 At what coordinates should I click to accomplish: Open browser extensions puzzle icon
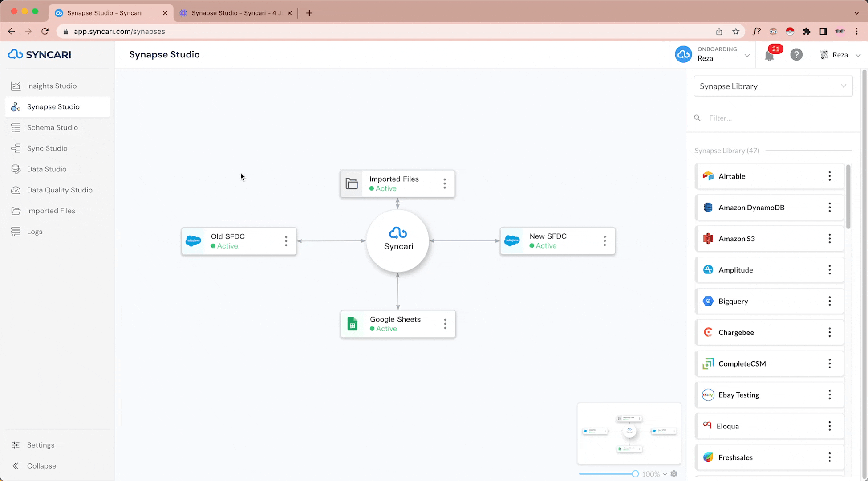tap(807, 31)
